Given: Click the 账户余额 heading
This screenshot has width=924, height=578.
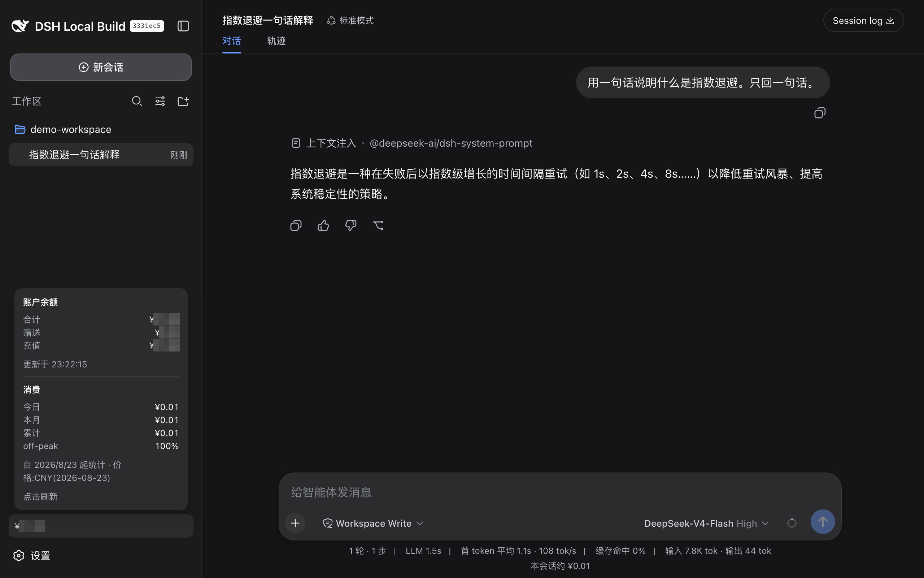Looking at the screenshot, I should pos(40,302).
